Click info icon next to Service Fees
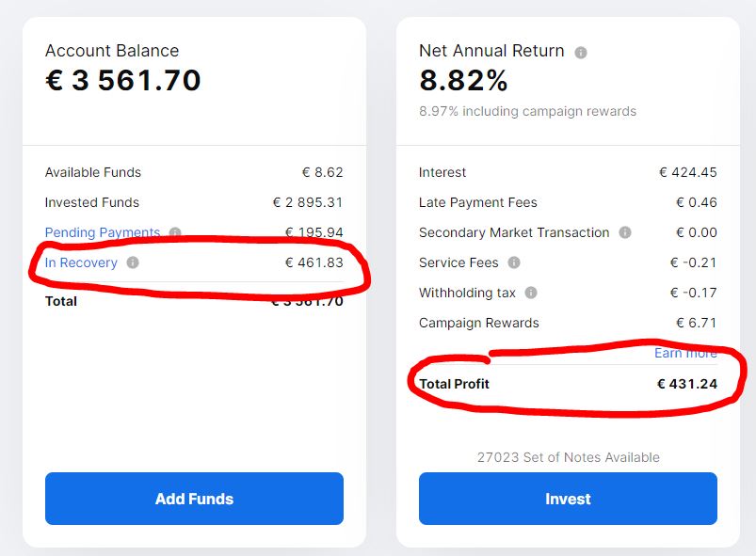The height and width of the screenshot is (556, 756). (514, 262)
